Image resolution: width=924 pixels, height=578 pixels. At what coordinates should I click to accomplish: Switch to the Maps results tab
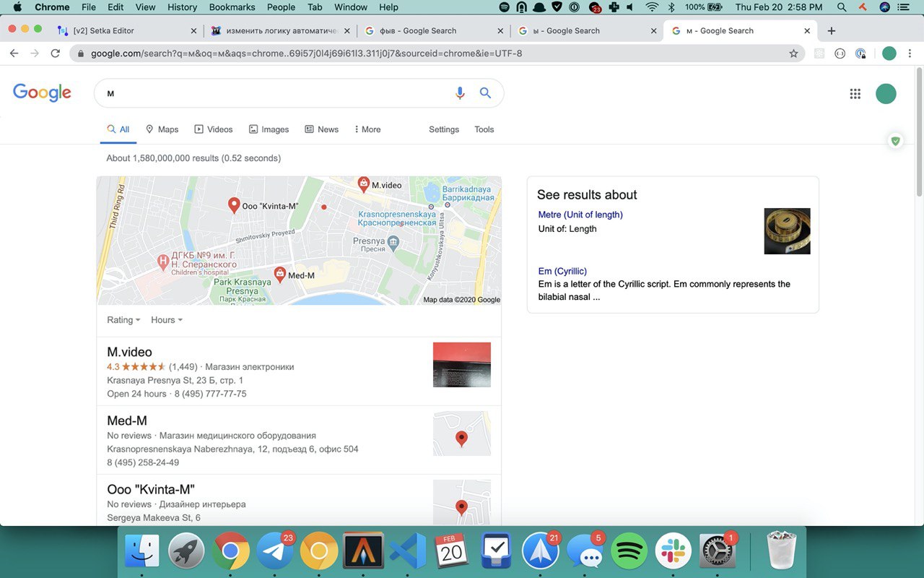(162, 129)
